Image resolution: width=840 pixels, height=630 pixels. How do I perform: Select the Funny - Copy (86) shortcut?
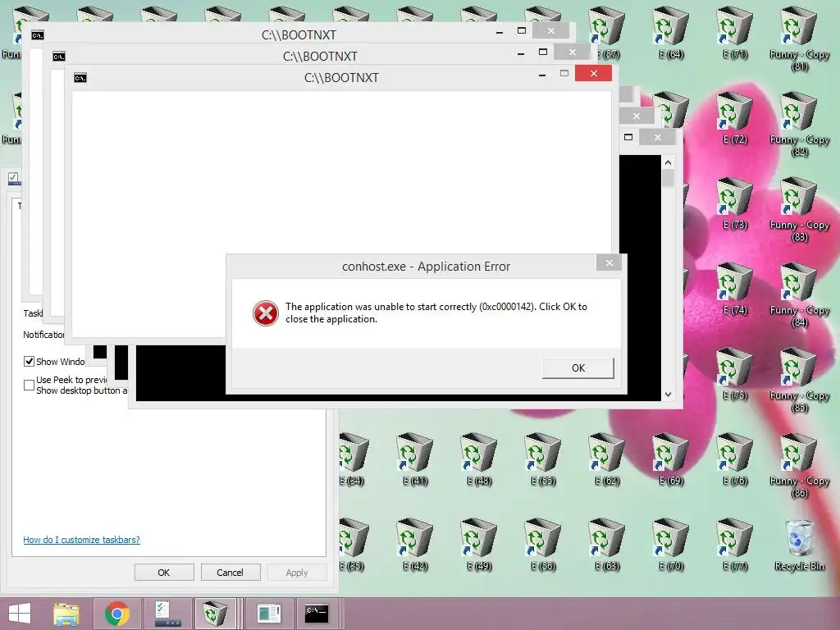point(799,465)
